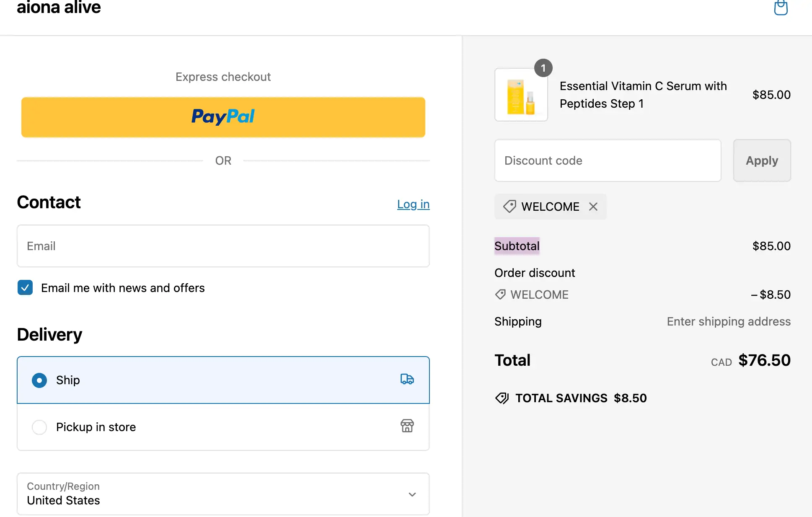Click the discount tag icon in WELCOME chip

[x=509, y=207]
